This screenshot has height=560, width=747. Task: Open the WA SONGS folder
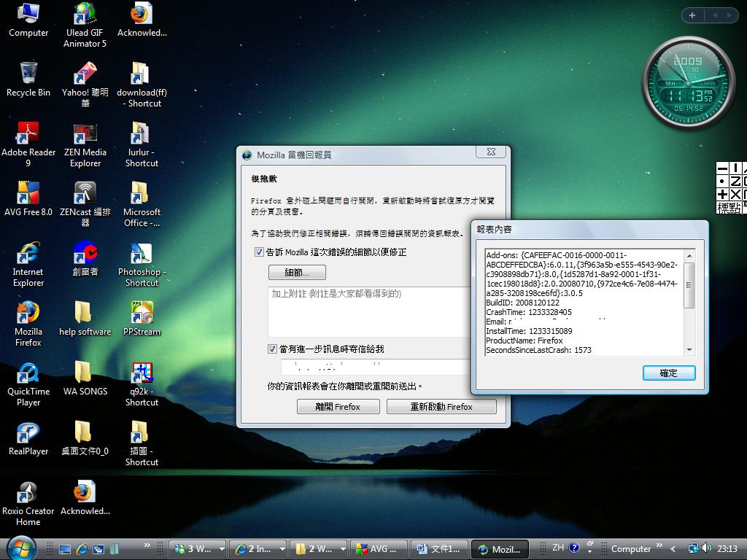85,378
